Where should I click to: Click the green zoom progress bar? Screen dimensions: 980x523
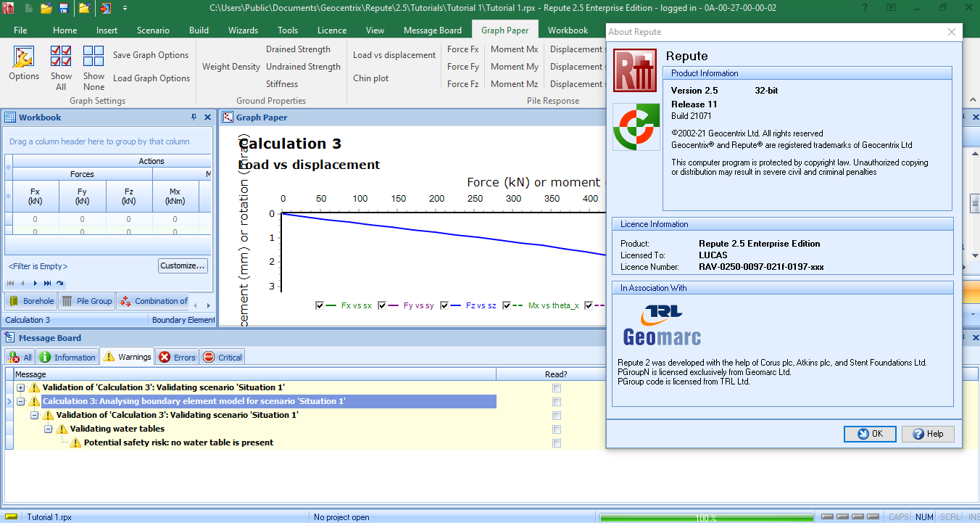[x=707, y=516]
